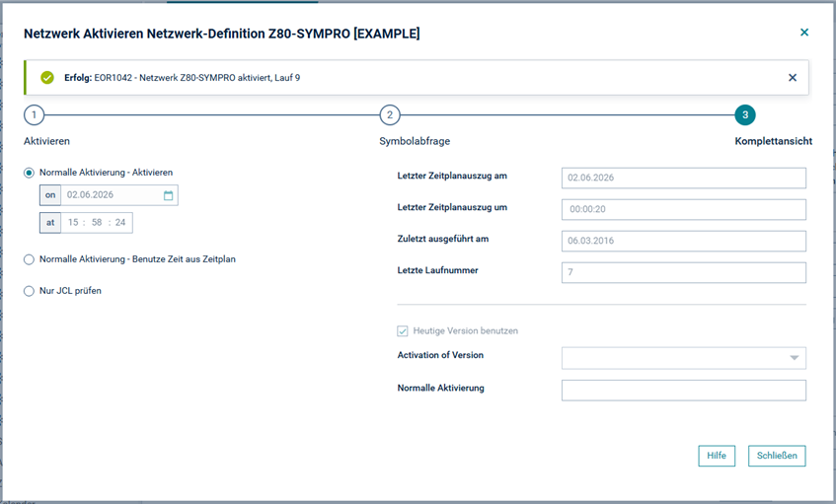Click the Zuletzt ausgeführt am field
Image resolution: width=836 pixels, height=504 pixels.
pyautogui.click(x=684, y=241)
